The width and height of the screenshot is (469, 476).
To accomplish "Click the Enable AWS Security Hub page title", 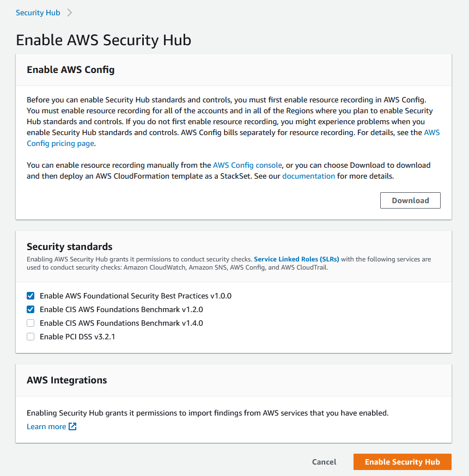I will 103,40.
